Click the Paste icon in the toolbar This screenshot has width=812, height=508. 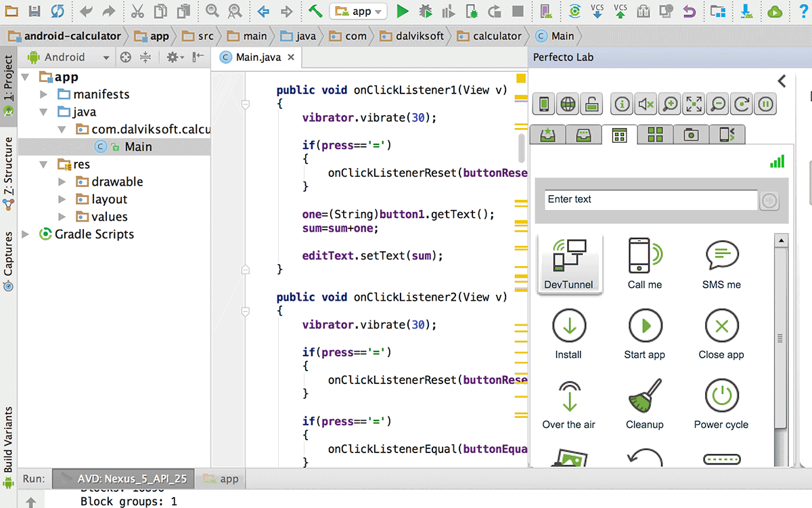point(183,11)
